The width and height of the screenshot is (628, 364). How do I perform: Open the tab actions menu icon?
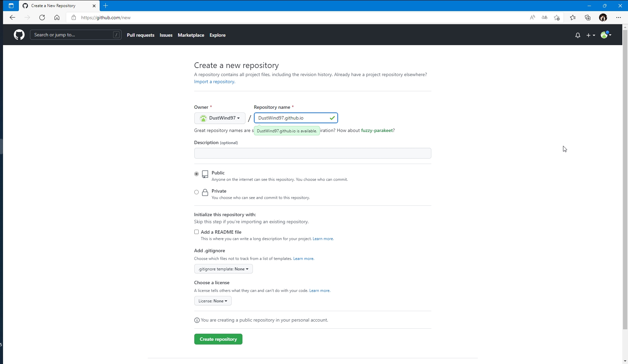point(11,6)
